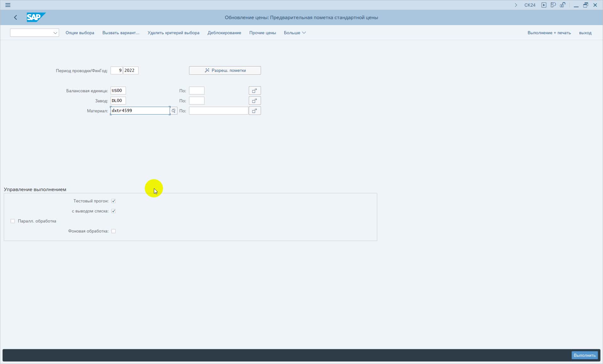Click the window title Обновление цены text
The width and height of the screenshot is (603, 364).
(301, 18)
